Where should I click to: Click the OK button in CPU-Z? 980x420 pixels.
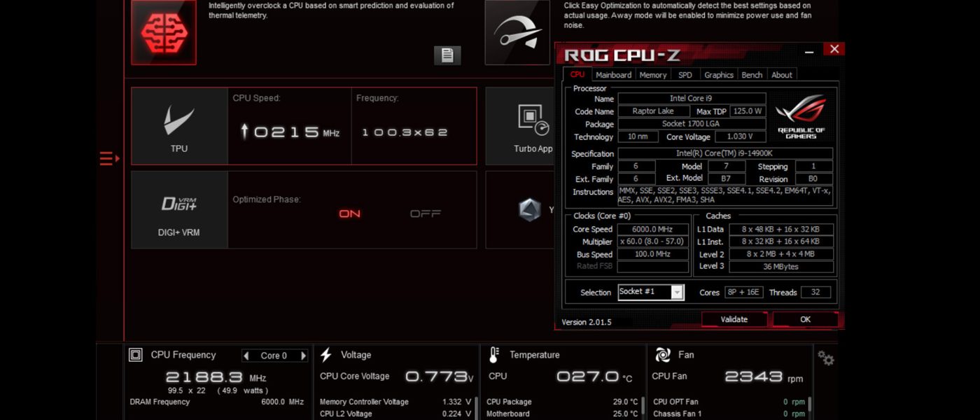click(805, 319)
